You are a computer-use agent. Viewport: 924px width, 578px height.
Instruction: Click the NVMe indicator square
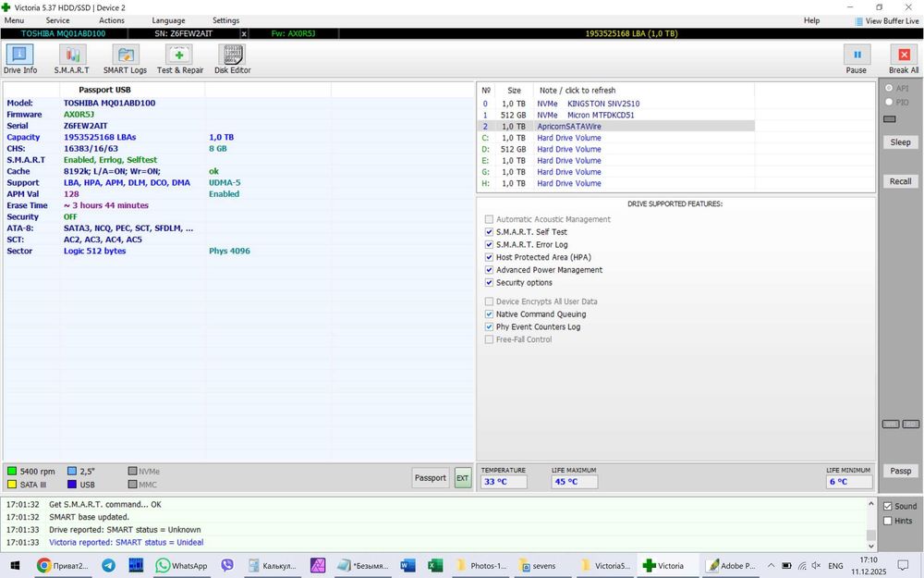132,472
